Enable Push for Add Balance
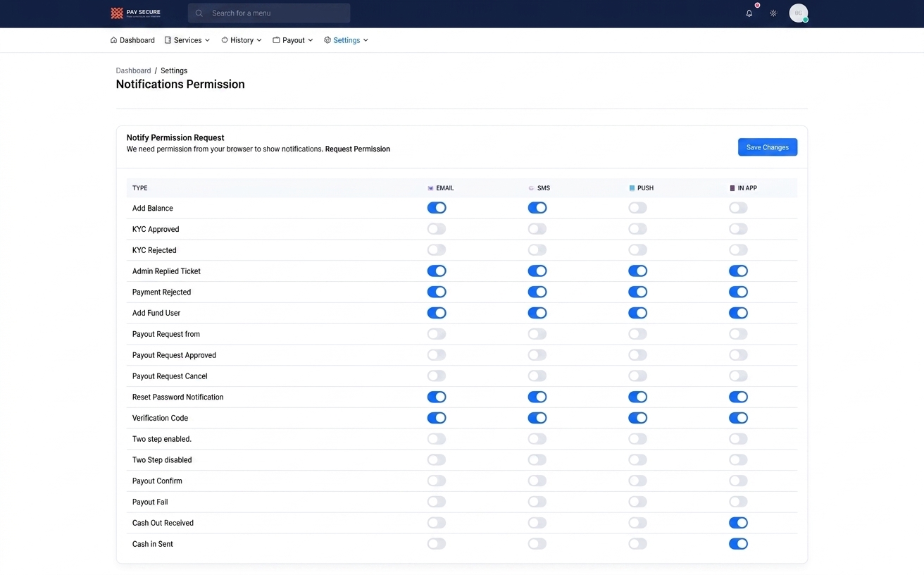924x575 pixels. click(x=638, y=208)
